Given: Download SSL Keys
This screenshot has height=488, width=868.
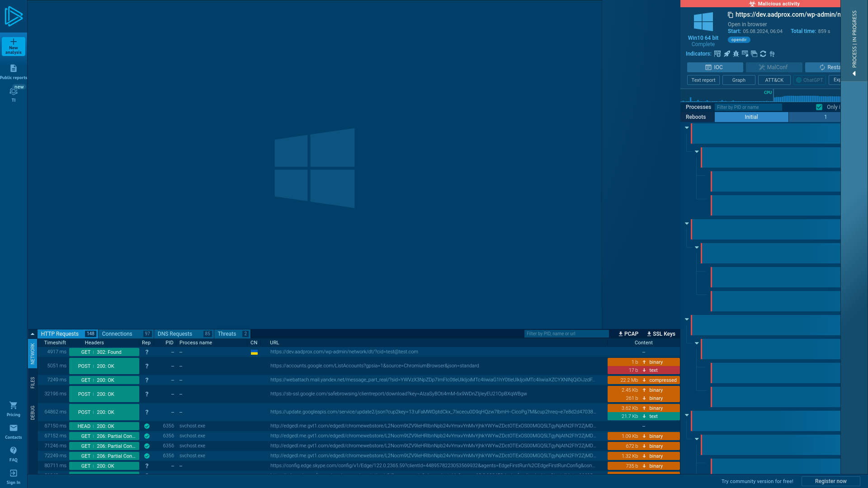Looking at the screenshot, I should [661, 334].
